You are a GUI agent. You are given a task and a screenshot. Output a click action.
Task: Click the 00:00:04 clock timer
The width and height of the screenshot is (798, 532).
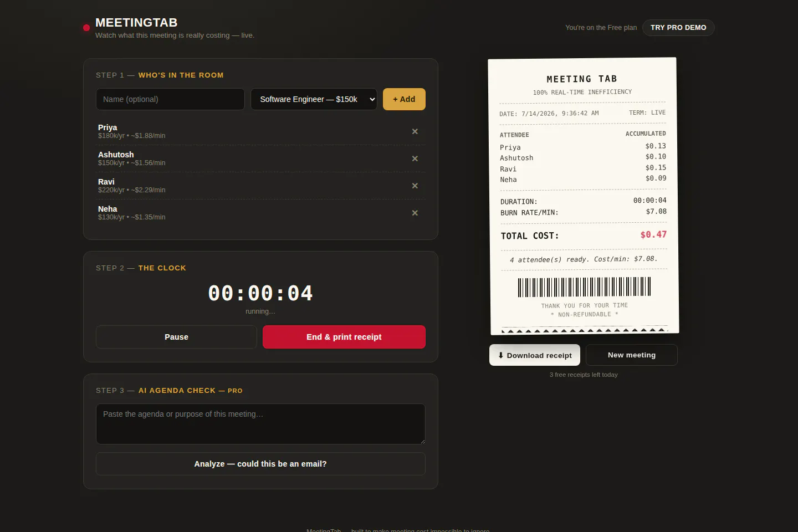click(260, 293)
